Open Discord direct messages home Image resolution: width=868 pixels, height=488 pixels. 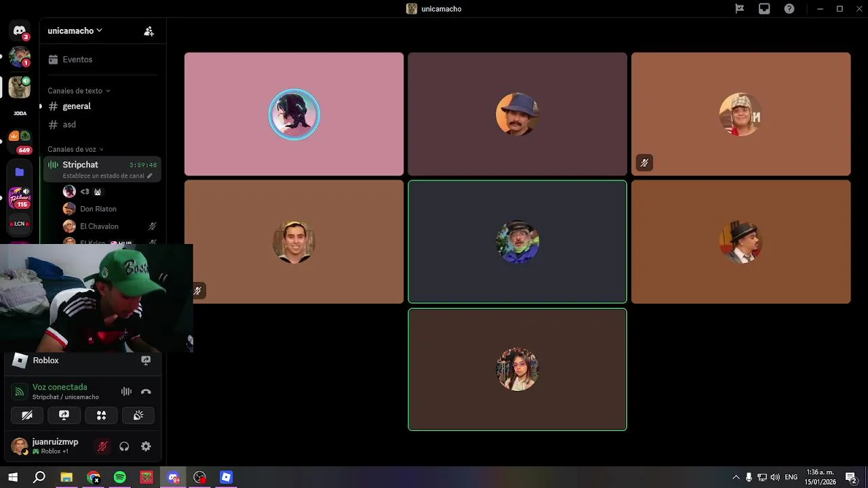20,30
